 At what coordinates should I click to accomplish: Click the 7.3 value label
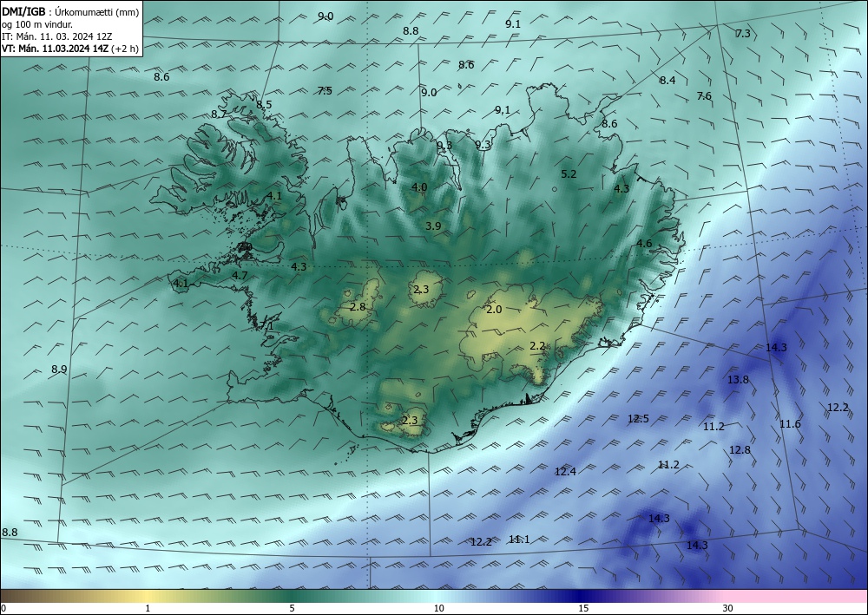742,33
